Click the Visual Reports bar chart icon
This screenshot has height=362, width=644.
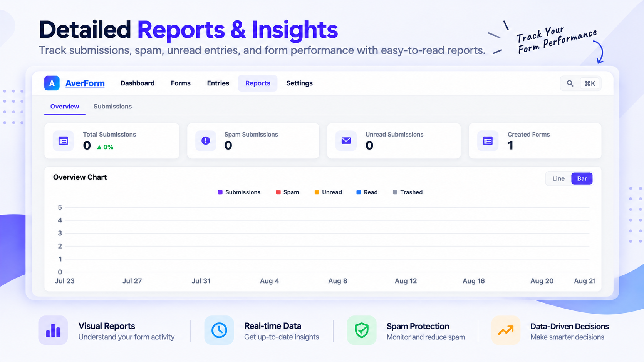coord(53,330)
